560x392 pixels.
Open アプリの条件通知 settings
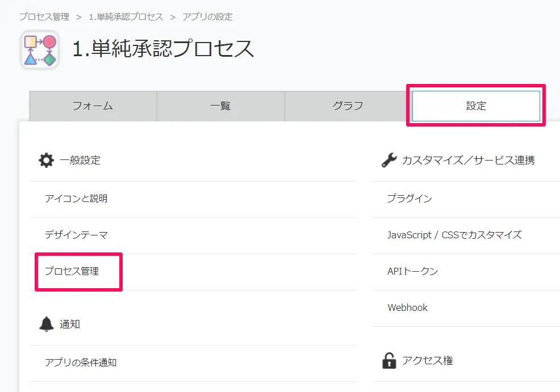coord(81,363)
